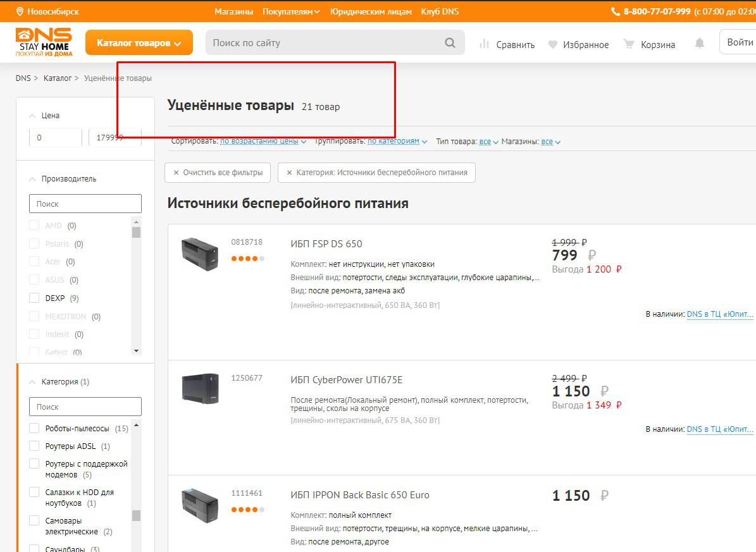Click the Корзина header item
This screenshot has width=756, height=552.
click(649, 44)
